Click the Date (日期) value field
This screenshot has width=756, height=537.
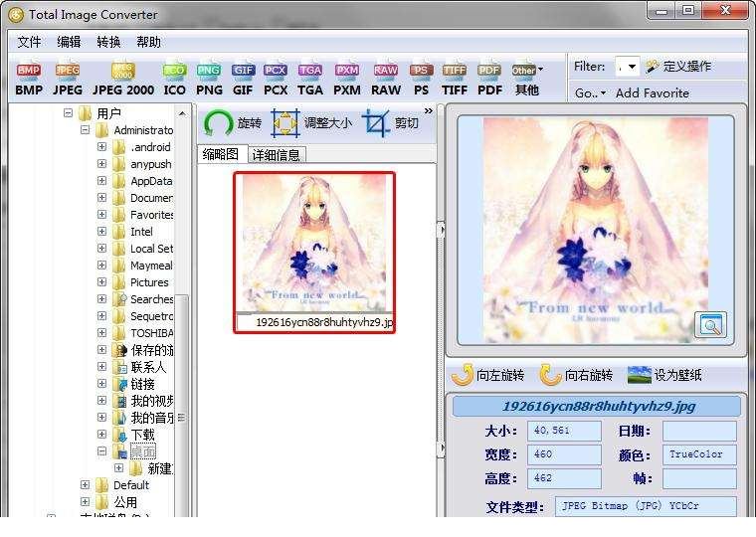(x=699, y=431)
